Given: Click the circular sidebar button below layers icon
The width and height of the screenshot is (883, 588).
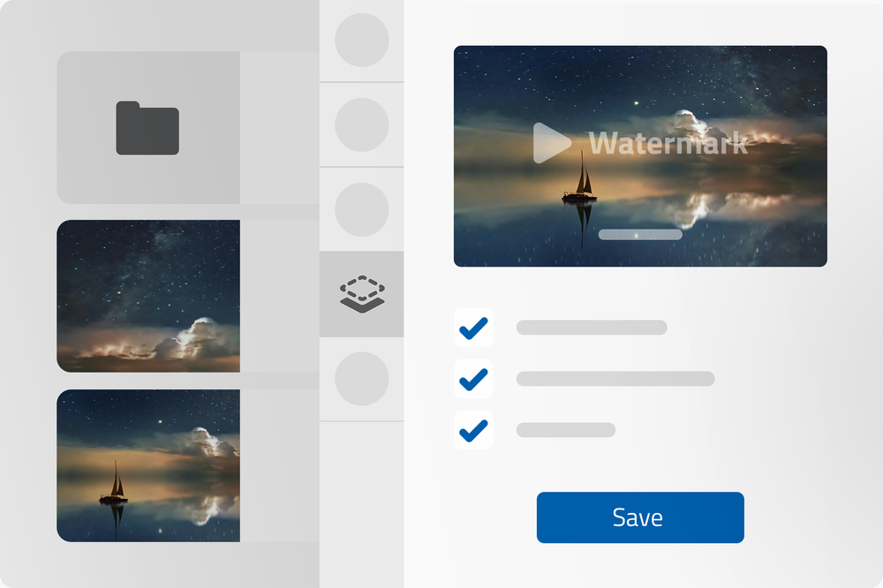Looking at the screenshot, I should (x=361, y=379).
